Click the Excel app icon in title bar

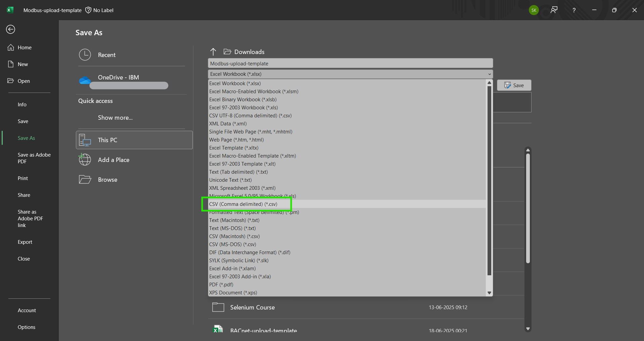point(10,10)
